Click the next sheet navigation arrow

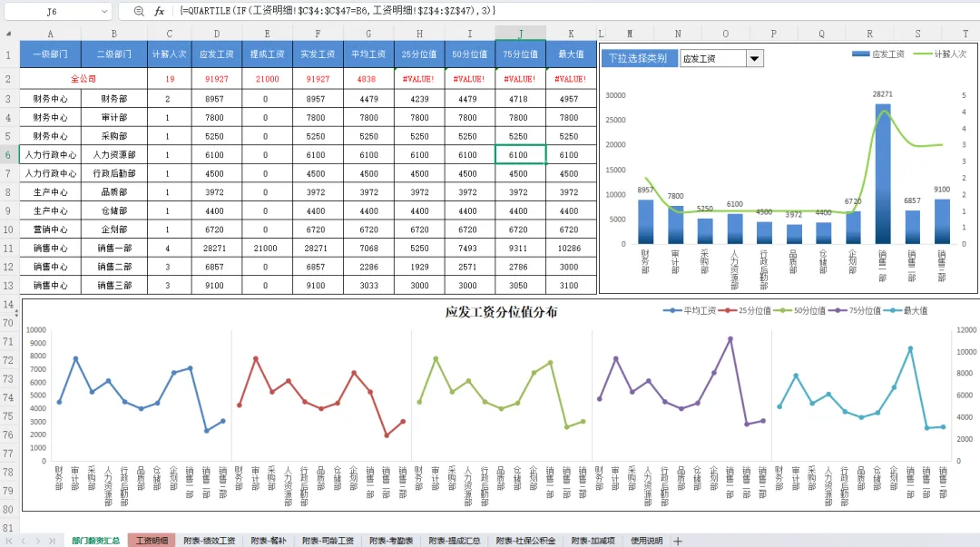point(38,541)
